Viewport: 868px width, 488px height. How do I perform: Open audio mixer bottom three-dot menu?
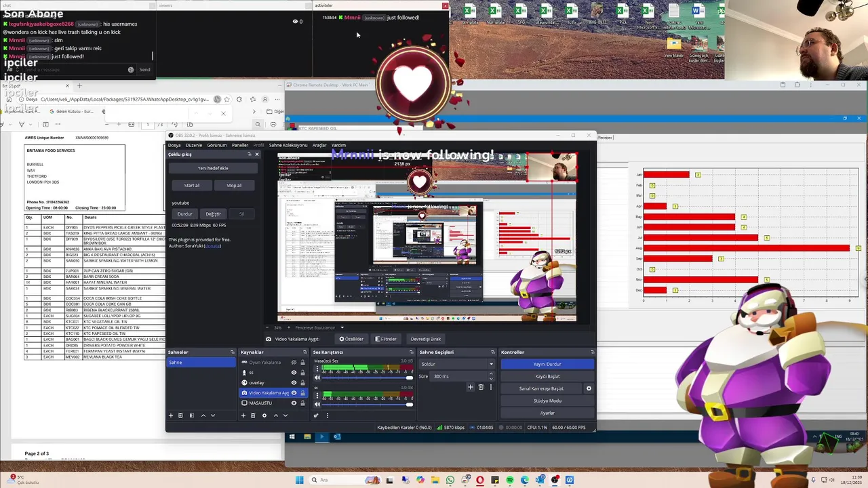327,415
